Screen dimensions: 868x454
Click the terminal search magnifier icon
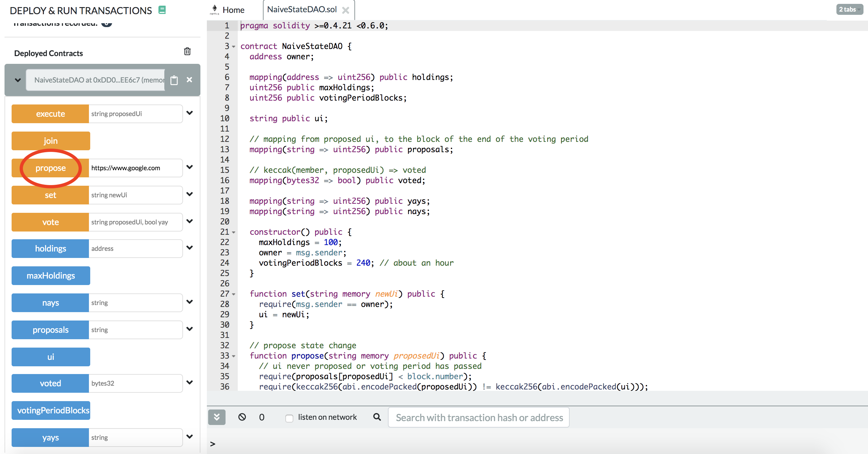(377, 417)
